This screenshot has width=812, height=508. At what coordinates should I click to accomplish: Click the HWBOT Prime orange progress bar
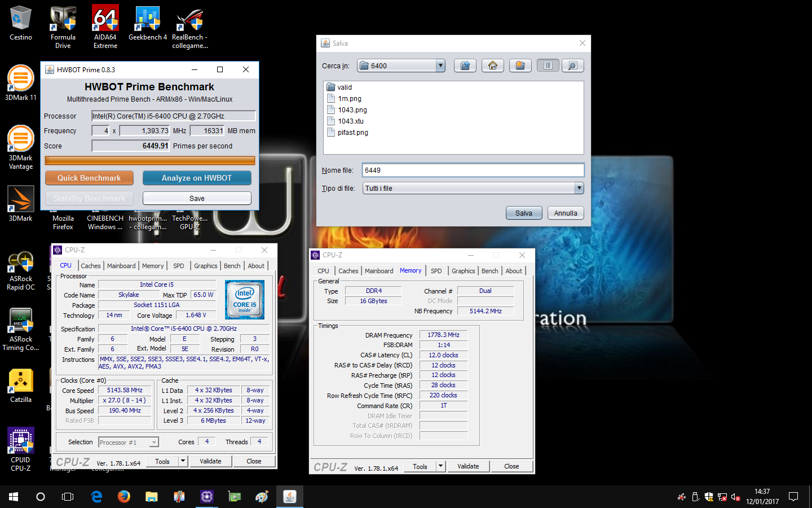[x=150, y=160]
